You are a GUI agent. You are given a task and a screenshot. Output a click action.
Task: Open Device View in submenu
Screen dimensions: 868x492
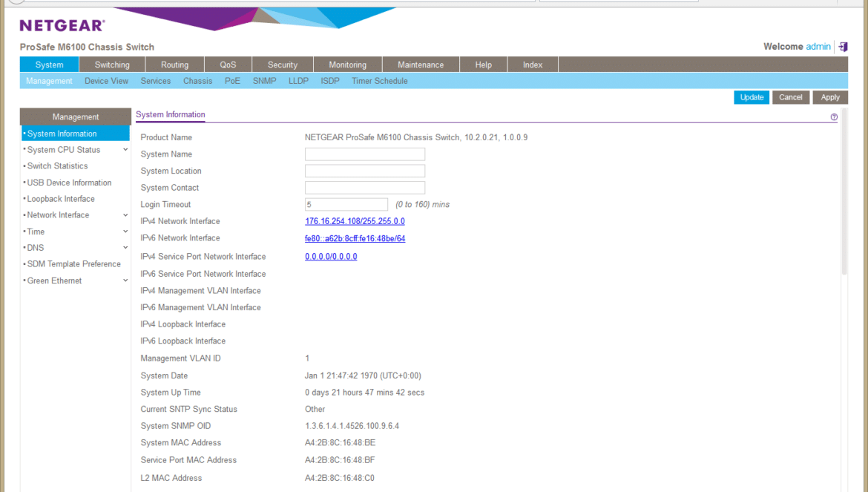point(106,81)
